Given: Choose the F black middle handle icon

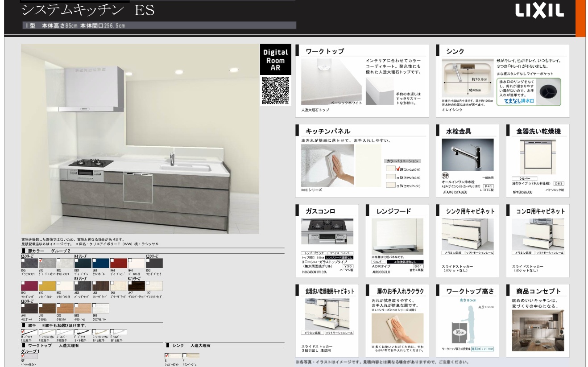Looking at the screenshot, I should tap(82, 333).
